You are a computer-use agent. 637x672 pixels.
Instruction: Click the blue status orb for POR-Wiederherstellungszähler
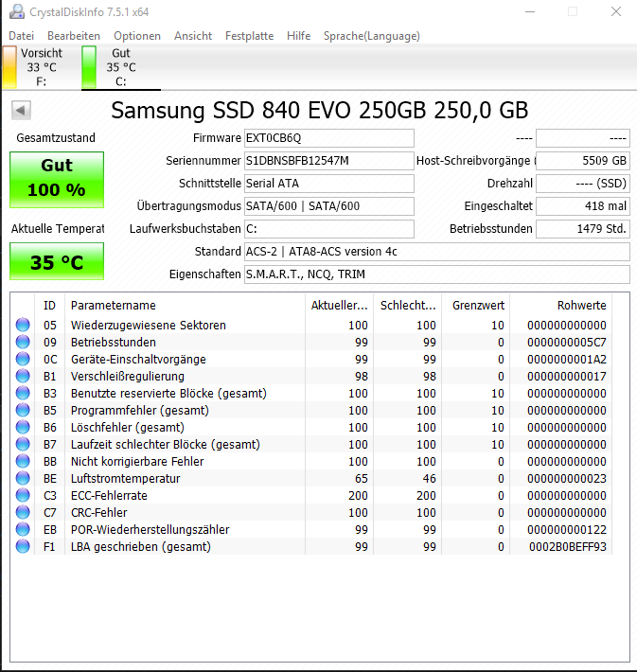click(23, 529)
